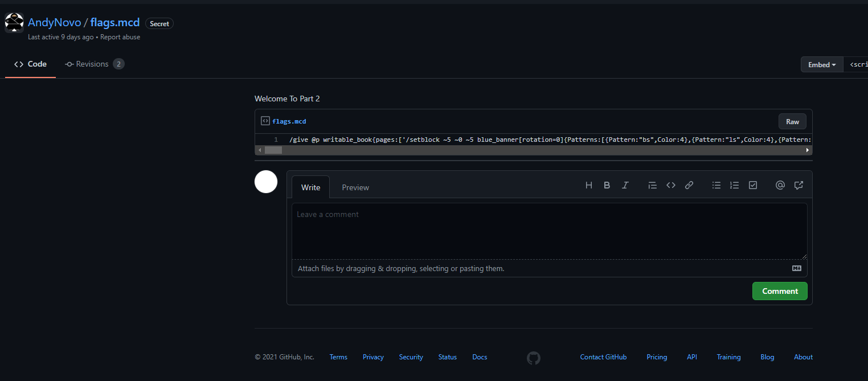Click the attach files drop area
The image size is (868, 381).
pyautogui.click(x=550, y=268)
